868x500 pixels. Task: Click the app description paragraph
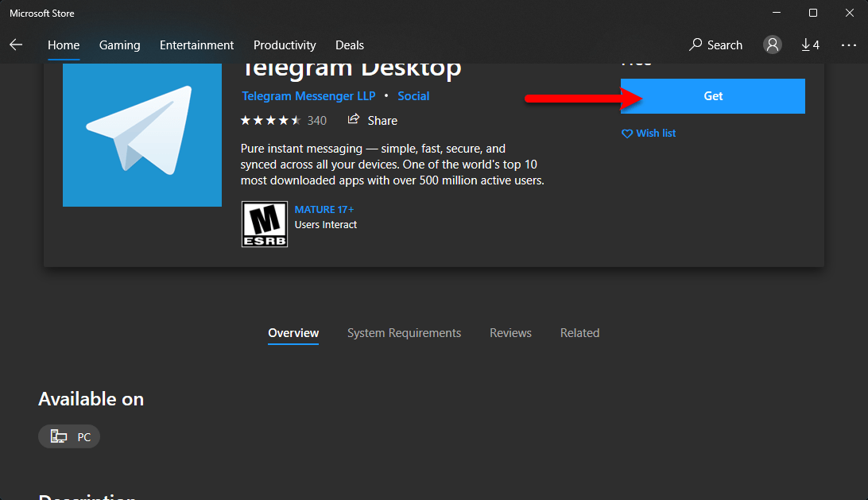point(392,165)
